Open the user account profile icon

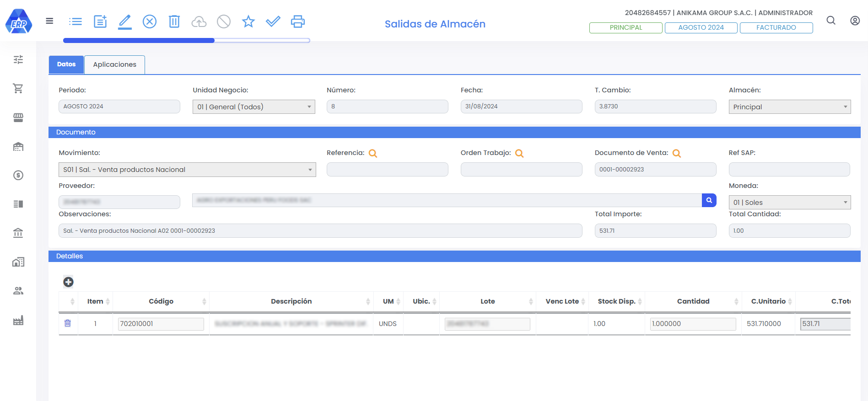855,21
